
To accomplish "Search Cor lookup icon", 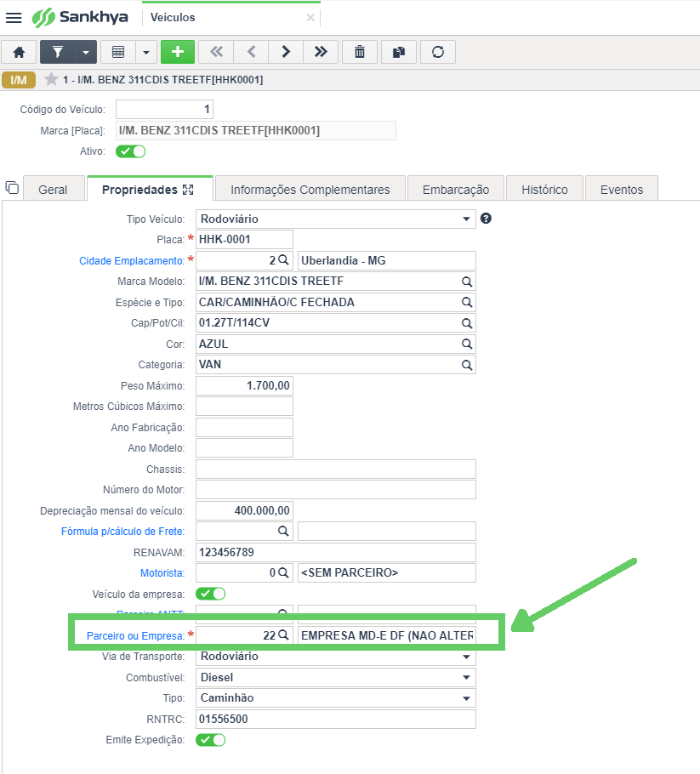I will (x=466, y=344).
